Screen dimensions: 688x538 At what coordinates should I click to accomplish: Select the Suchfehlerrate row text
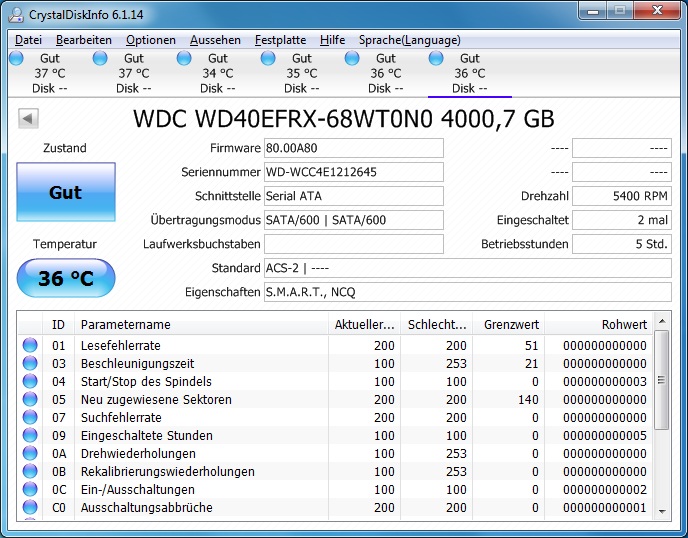click(121, 417)
